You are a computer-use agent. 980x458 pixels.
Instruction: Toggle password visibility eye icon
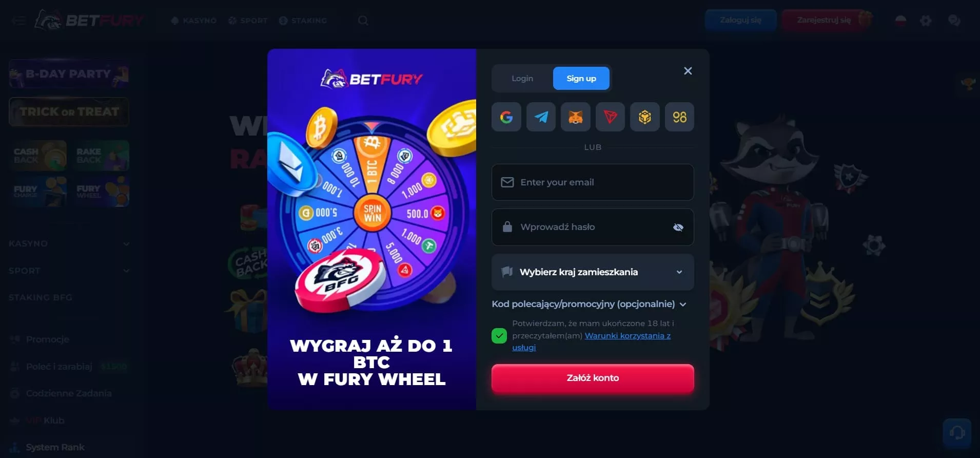(x=678, y=227)
